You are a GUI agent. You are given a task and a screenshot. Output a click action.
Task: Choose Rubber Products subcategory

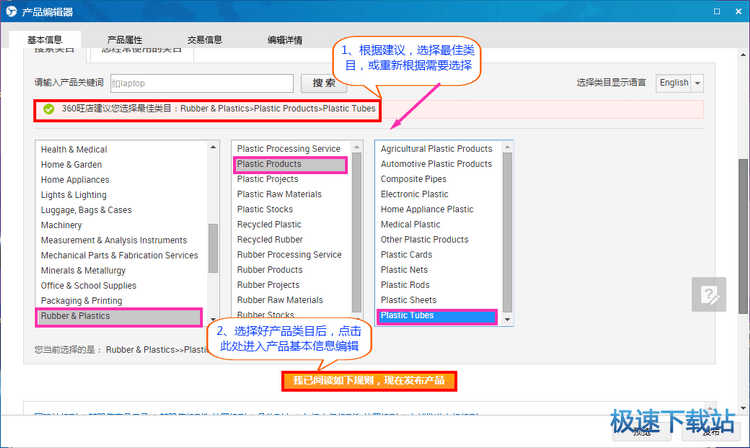pos(270,270)
